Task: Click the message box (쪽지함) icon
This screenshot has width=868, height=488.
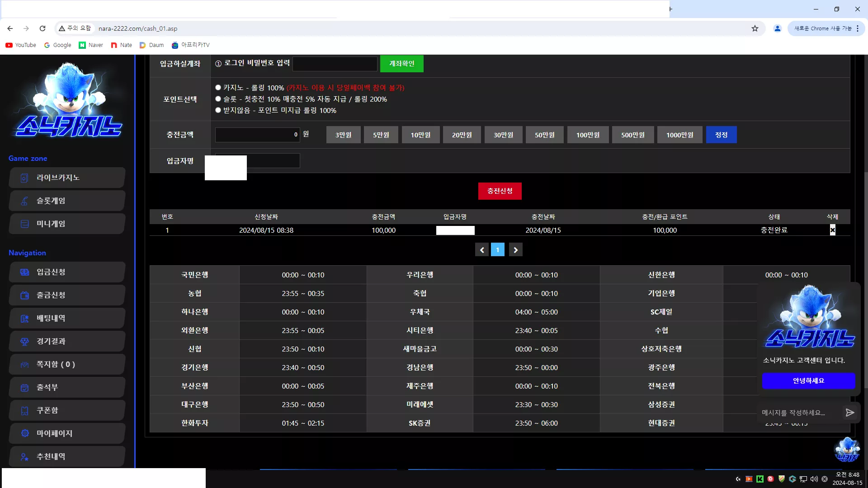Action: point(24,365)
